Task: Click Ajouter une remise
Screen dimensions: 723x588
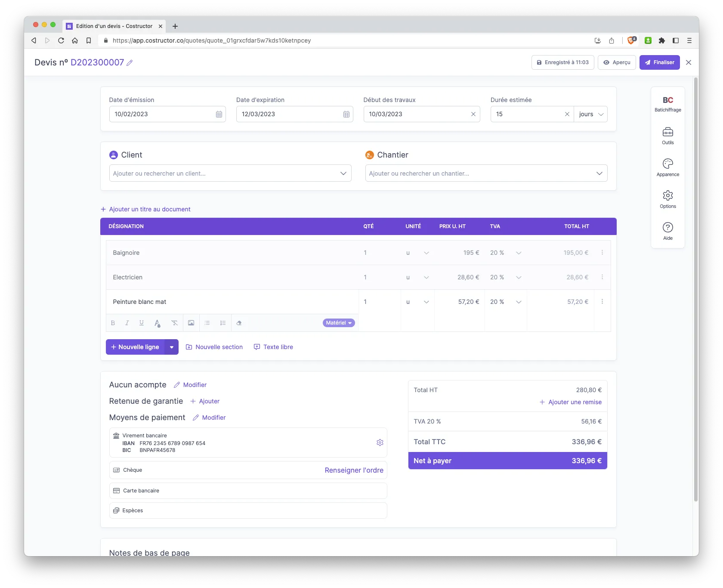Action: coord(571,402)
